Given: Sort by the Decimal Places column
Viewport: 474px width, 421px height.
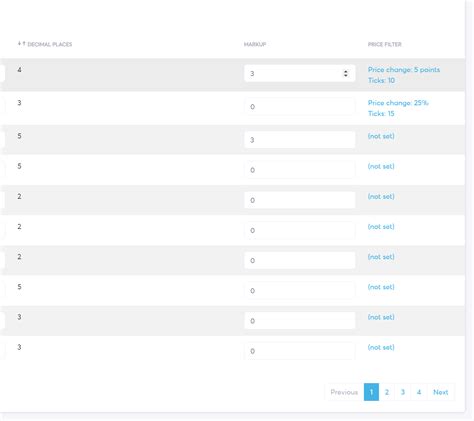Looking at the screenshot, I should (45, 44).
